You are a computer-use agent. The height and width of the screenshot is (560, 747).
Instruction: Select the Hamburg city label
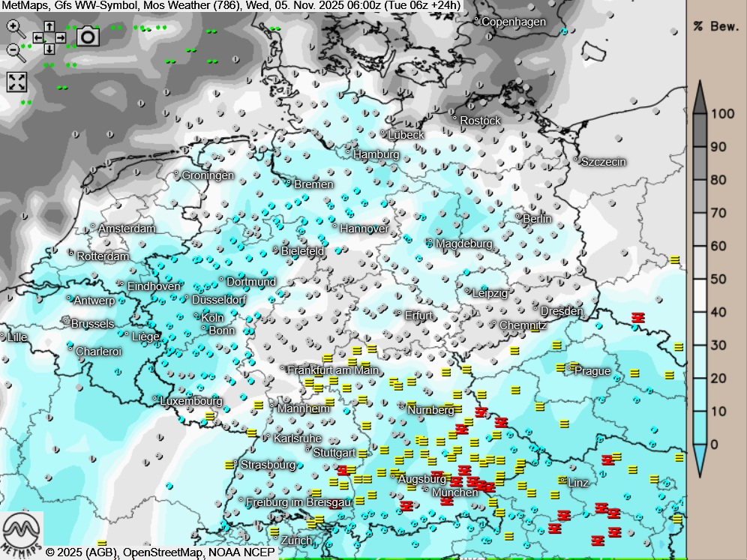point(376,154)
